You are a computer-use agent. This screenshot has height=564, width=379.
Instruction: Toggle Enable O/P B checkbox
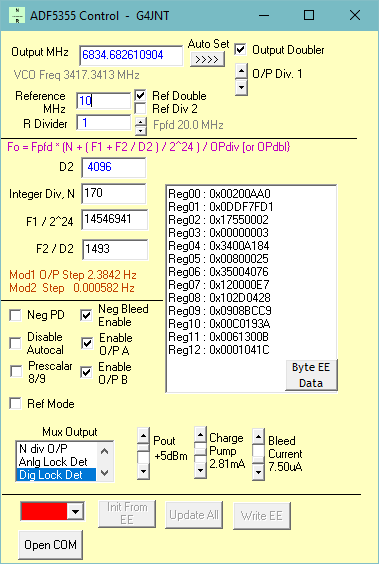point(86,372)
